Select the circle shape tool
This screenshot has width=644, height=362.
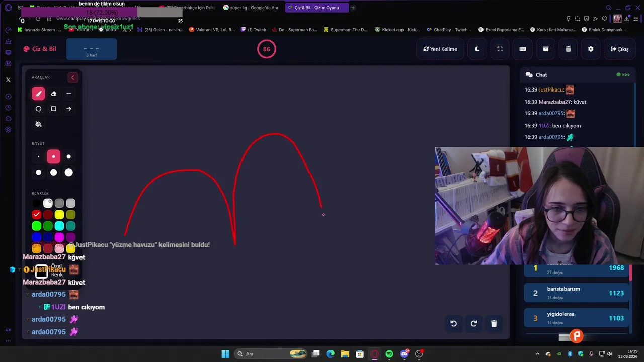38,109
